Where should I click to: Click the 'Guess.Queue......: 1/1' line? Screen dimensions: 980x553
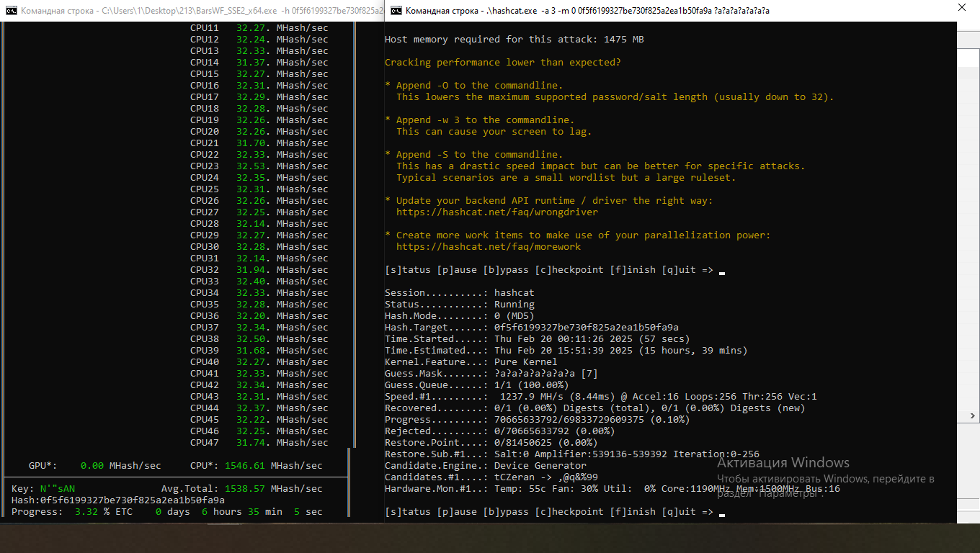477,385
